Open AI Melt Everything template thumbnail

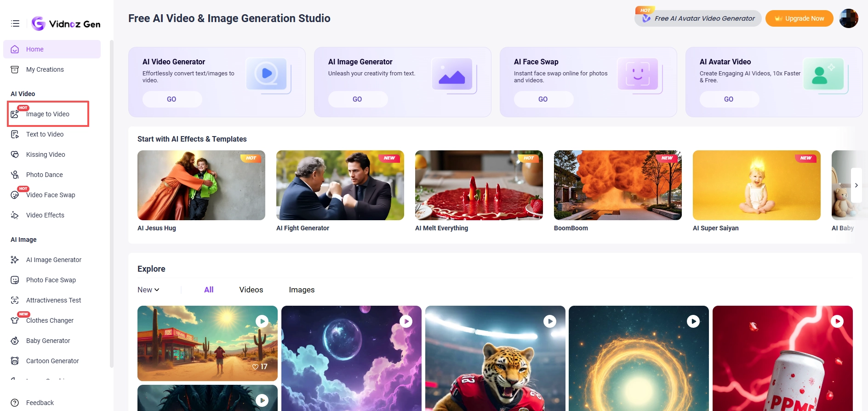(479, 185)
